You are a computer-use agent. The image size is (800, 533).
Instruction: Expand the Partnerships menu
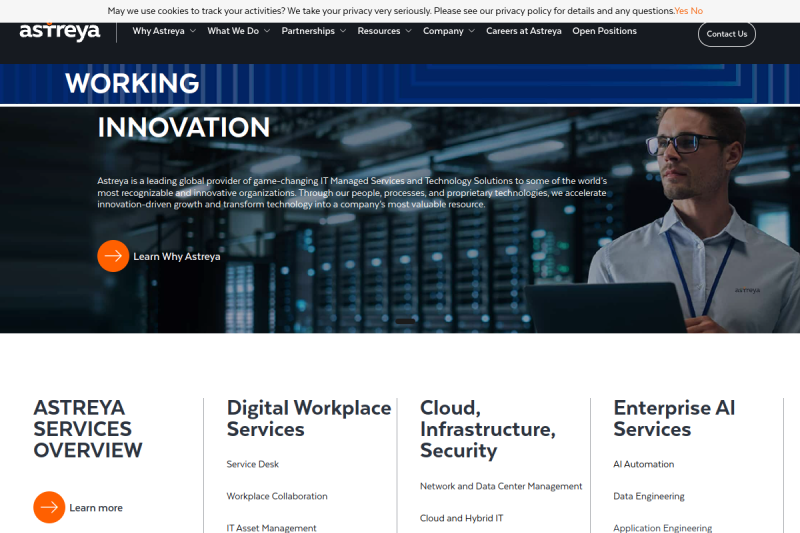(314, 31)
